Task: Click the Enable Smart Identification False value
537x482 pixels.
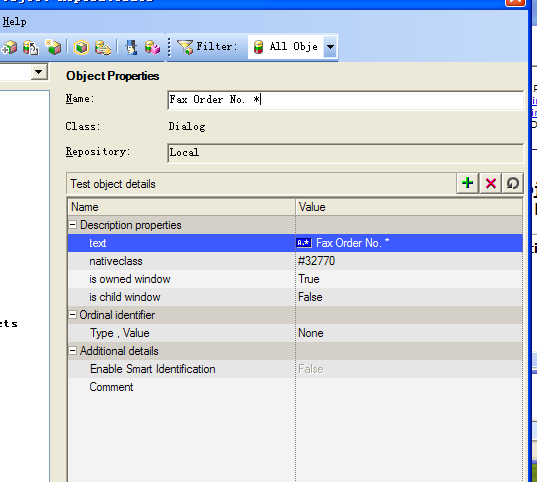Action: pos(311,369)
